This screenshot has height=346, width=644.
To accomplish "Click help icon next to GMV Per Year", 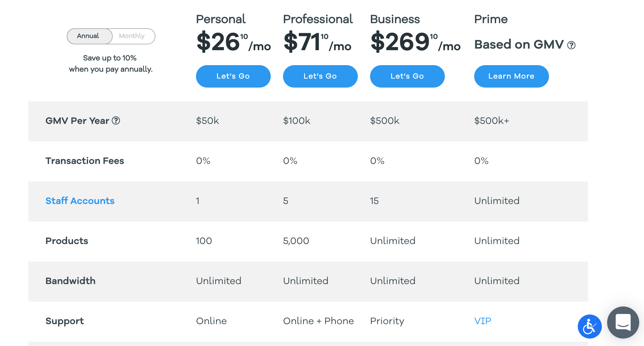I will (x=116, y=121).
